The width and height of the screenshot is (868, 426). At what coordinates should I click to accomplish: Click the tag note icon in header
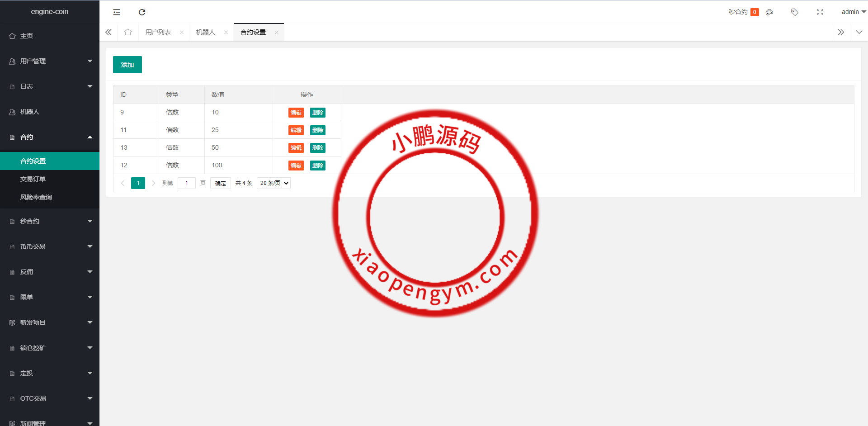794,12
